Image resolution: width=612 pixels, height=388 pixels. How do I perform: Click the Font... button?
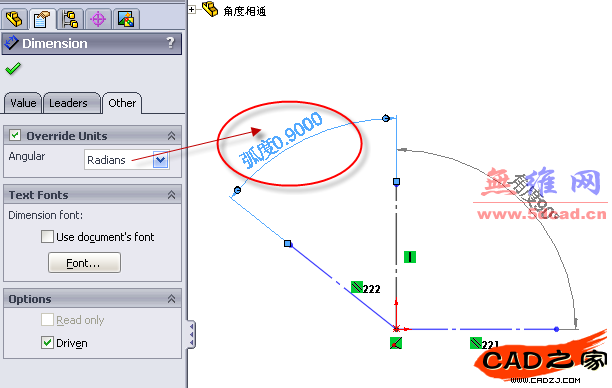point(84,262)
